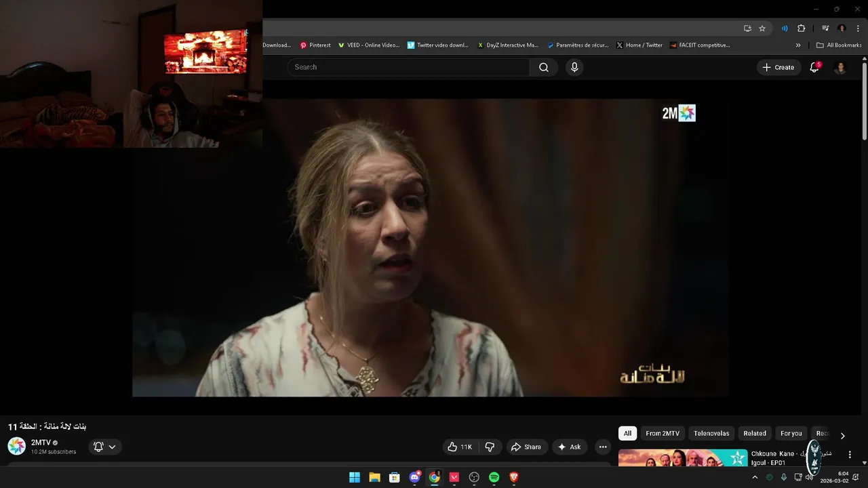Open the 2MTV channel name
Screen dimensions: 868x488
coord(41,443)
